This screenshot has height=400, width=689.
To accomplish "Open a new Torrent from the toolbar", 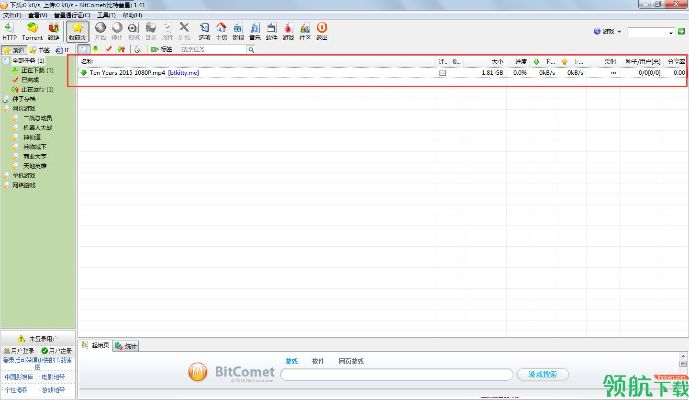I will (x=31, y=30).
